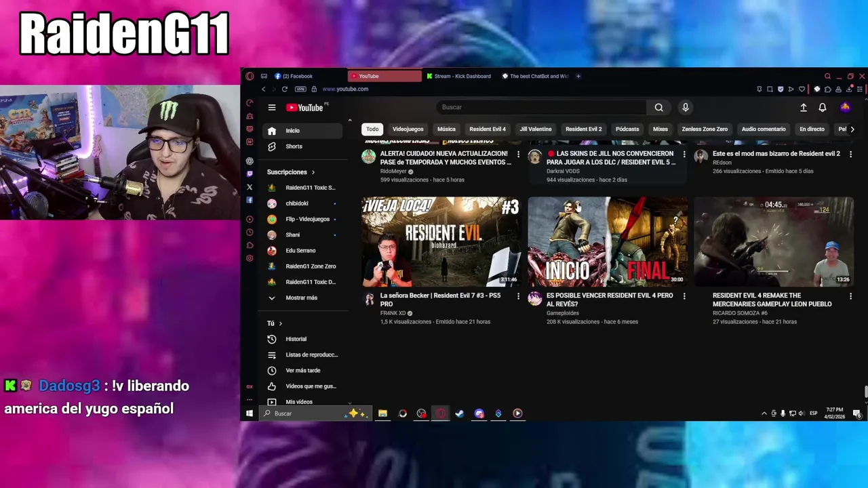This screenshot has width=868, height=488.
Task: Open the taskbar volume icon
Action: [802, 413]
